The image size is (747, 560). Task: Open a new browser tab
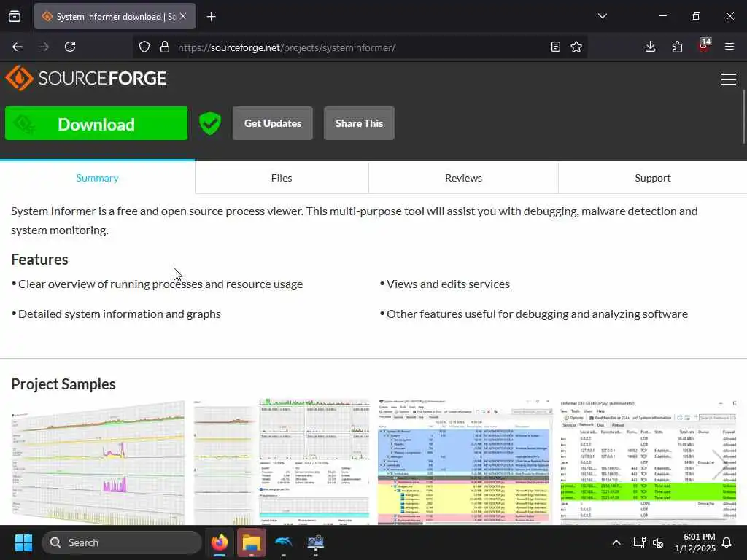pos(212,17)
